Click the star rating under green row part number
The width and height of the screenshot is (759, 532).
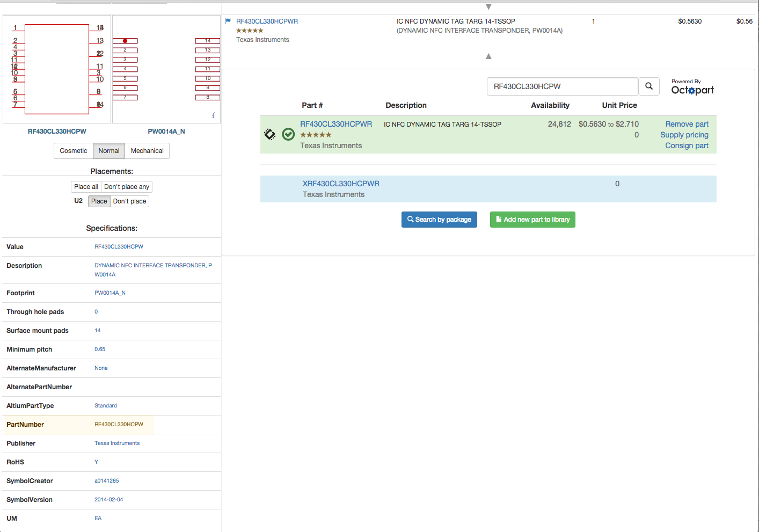pos(316,135)
